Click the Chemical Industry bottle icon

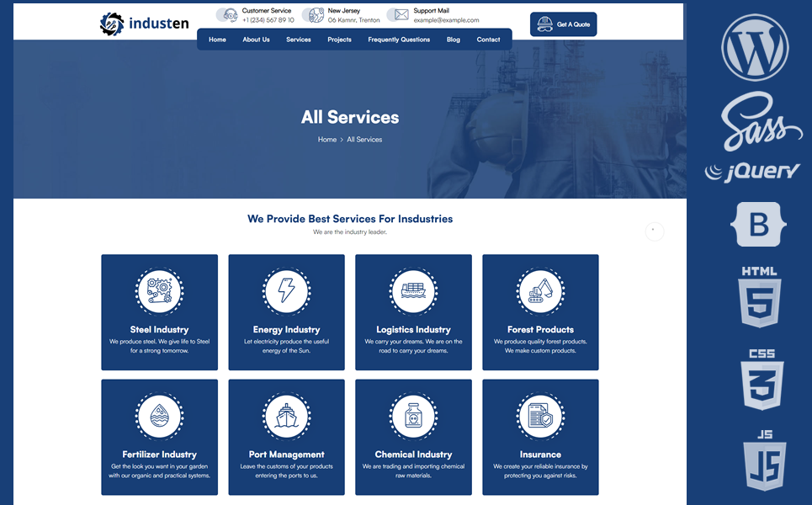coord(413,416)
